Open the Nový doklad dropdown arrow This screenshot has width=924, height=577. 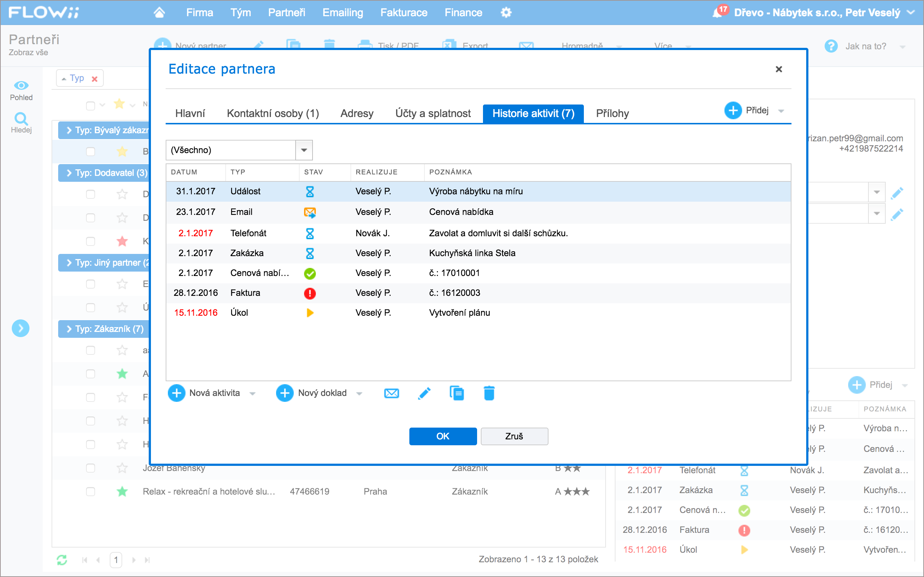359,394
